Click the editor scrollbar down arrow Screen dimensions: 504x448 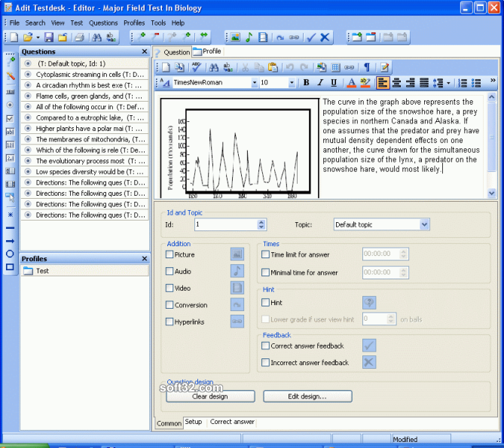click(x=491, y=193)
